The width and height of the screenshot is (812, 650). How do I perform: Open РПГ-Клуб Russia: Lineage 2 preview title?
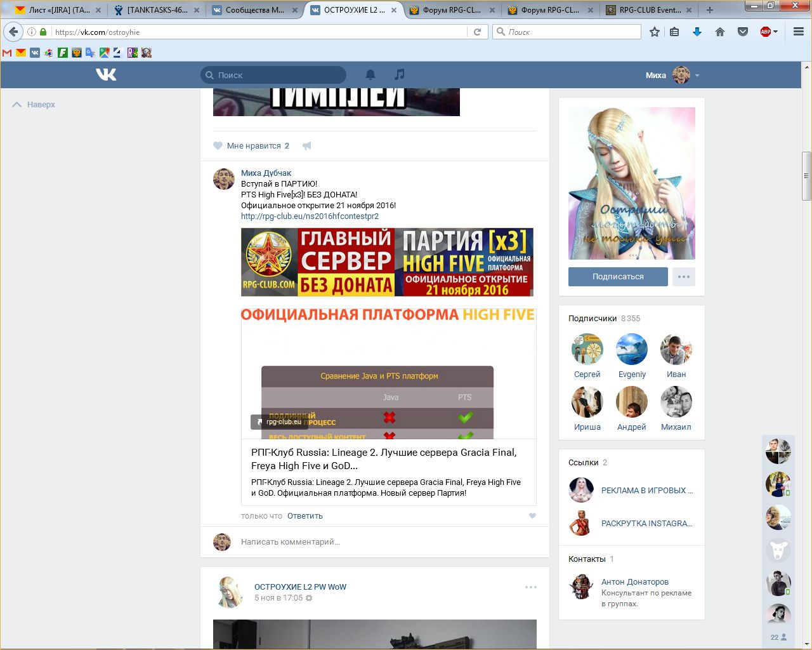(384, 459)
